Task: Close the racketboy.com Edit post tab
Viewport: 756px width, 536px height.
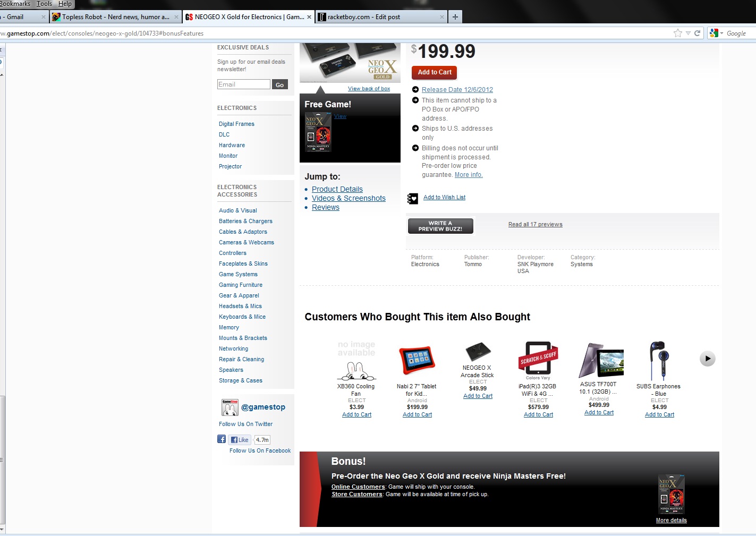Action: point(442,17)
